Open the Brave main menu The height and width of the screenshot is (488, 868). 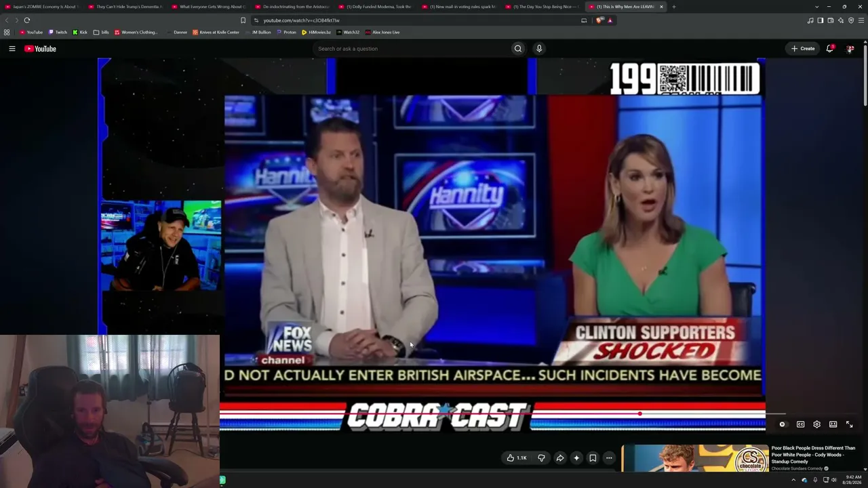861,20
